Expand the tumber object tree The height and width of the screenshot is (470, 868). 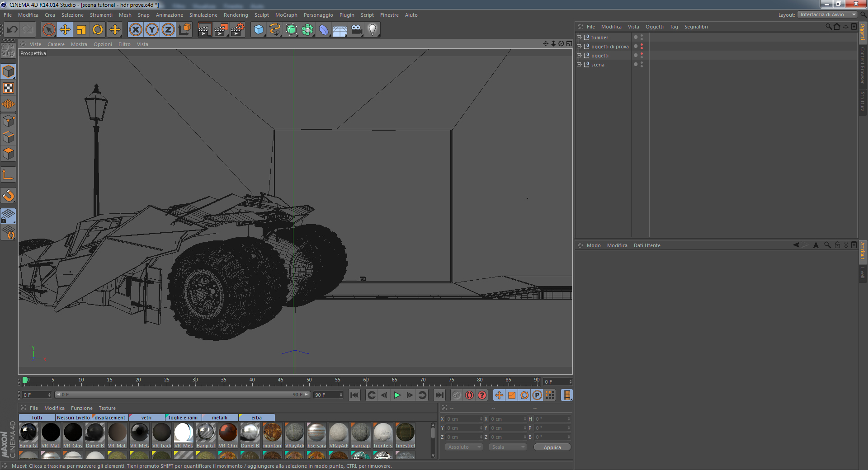579,38
